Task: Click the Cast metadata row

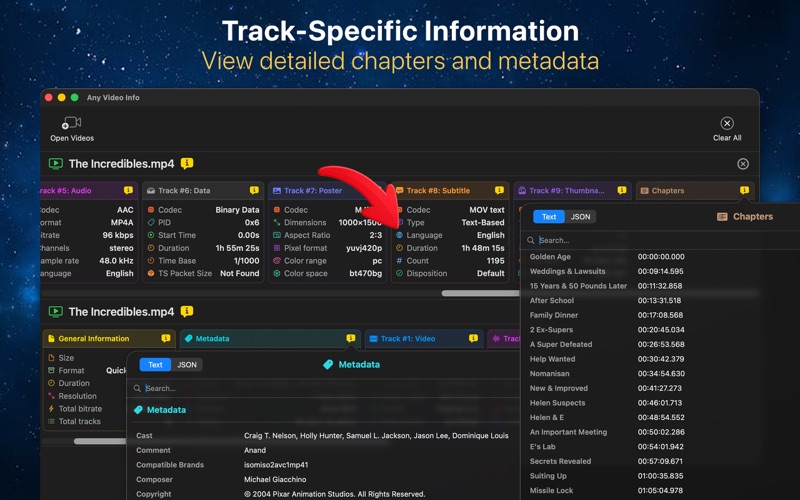Action: [x=322, y=436]
